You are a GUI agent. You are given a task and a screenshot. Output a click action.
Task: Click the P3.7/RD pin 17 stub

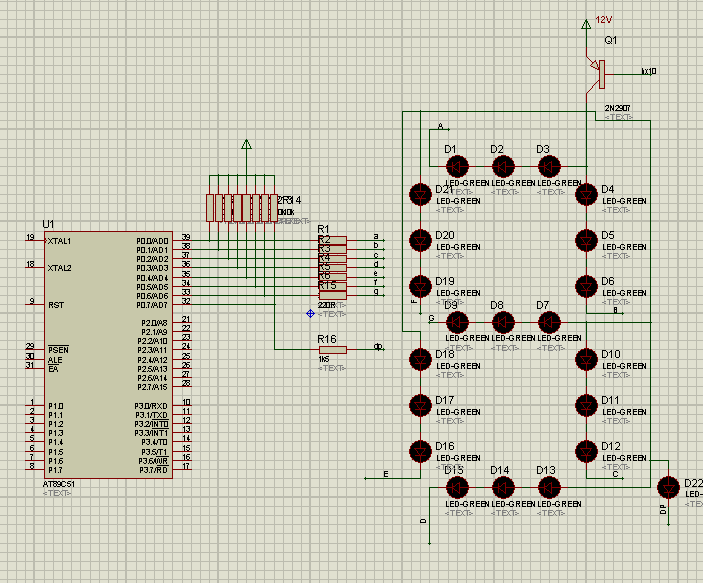point(184,469)
